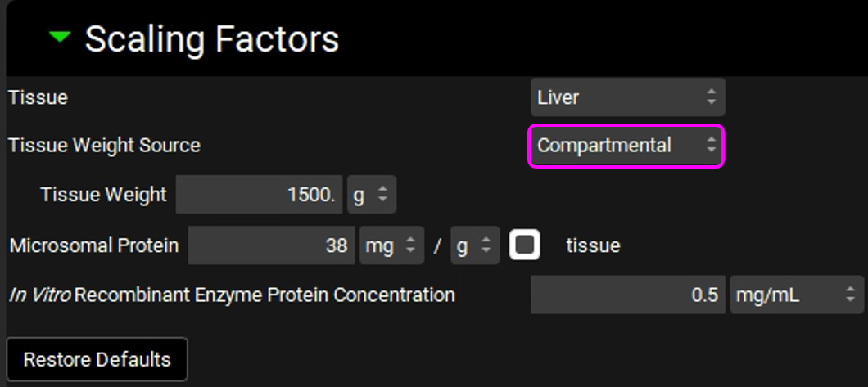Open the Tissue dropdown showing Liver
868x387 pixels.
coord(626,97)
